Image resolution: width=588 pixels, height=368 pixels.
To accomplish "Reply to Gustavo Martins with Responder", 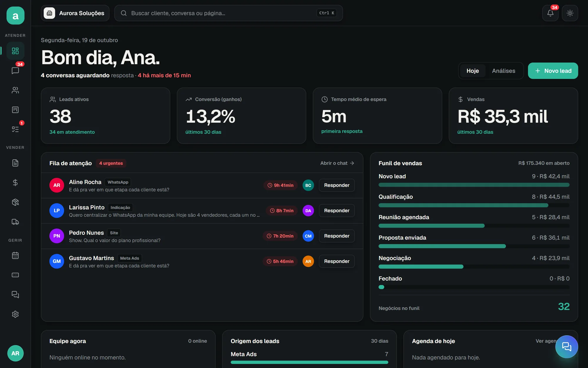I will click(337, 261).
